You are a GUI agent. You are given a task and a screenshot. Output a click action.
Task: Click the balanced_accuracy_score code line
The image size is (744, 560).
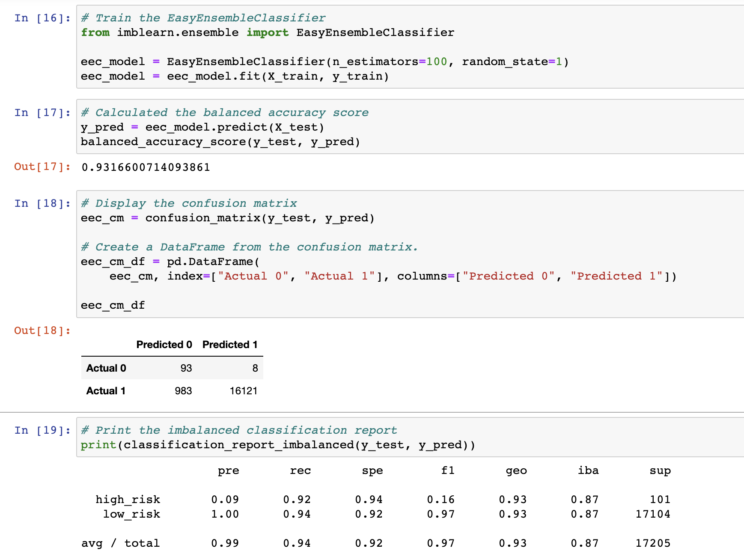[x=220, y=142]
